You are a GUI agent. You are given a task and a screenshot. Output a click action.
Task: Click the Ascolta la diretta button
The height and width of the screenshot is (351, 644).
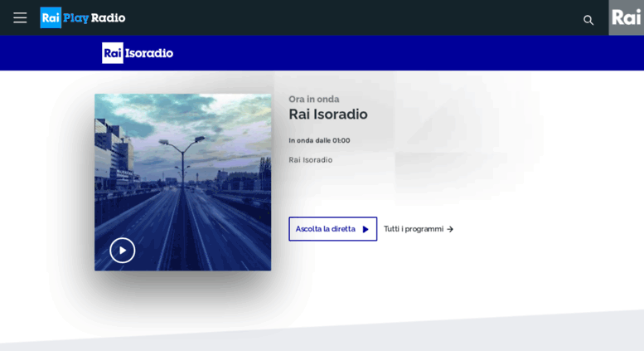pyautogui.click(x=332, y=229)
